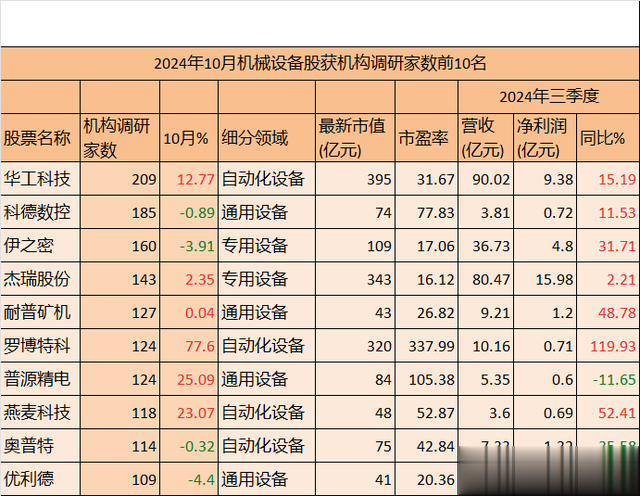Click the 80.47 revenue cell

tap(486, 279)
